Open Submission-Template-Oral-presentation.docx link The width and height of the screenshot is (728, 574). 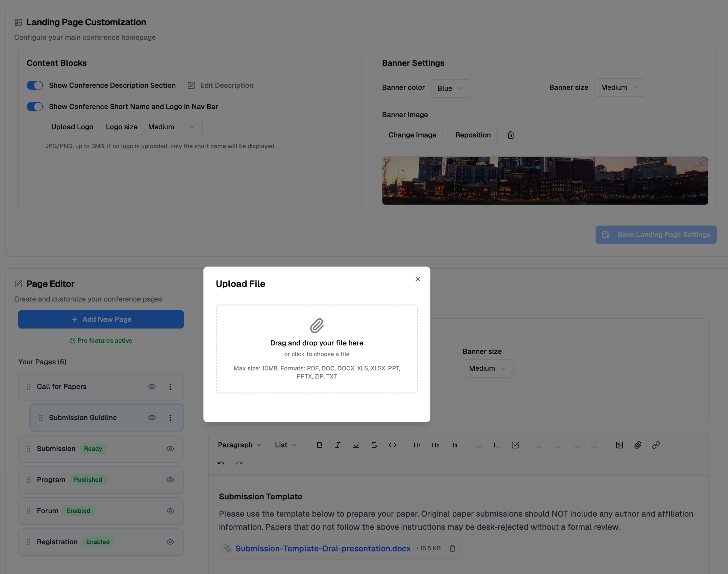[323, 549]
